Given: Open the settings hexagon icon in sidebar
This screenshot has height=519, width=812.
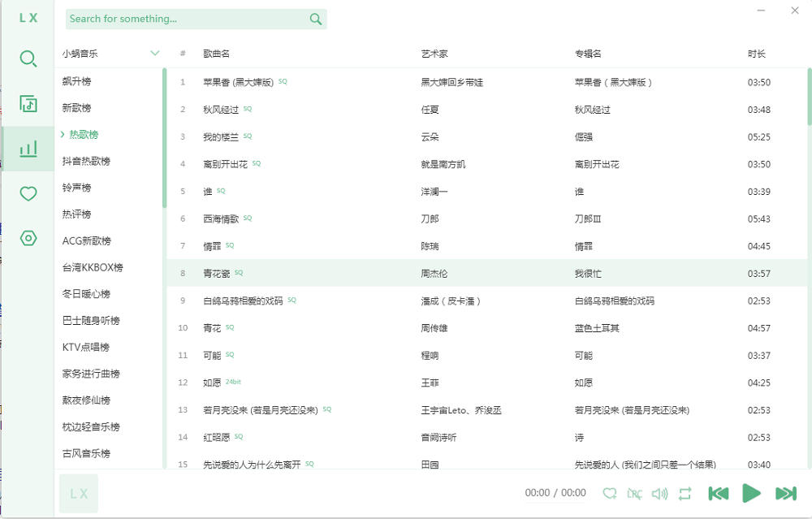Looking at the screenshot, I should [28, 238].
